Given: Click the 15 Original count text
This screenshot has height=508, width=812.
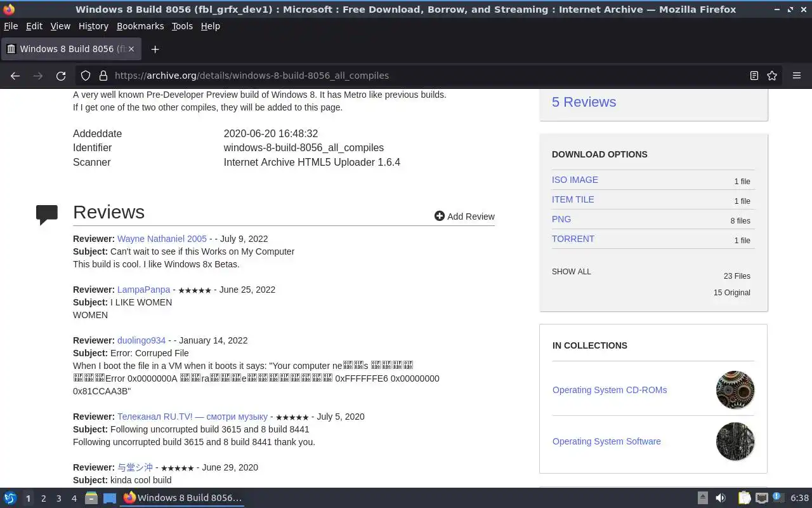Looking at the screenshot, I should tap(731, 293).
